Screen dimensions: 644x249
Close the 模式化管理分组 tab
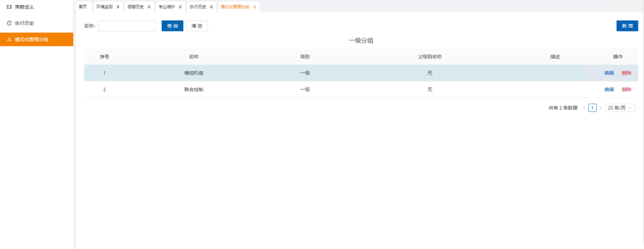pos(255,7)
